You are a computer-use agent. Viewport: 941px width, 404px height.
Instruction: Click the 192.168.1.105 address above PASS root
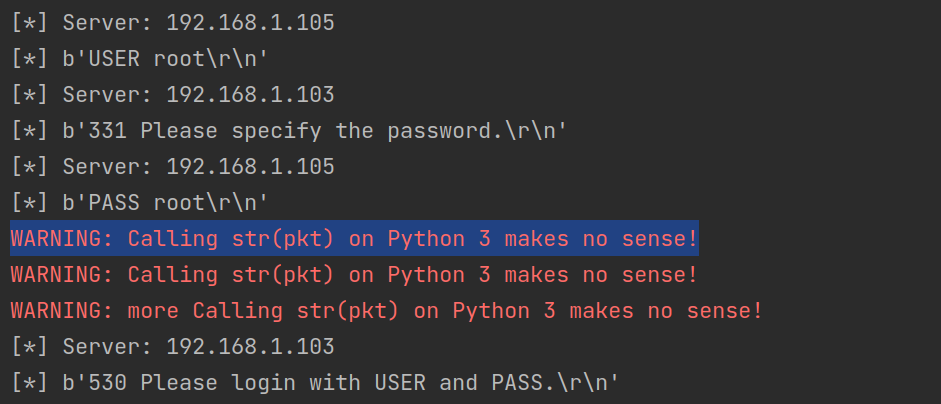point(250,166)
